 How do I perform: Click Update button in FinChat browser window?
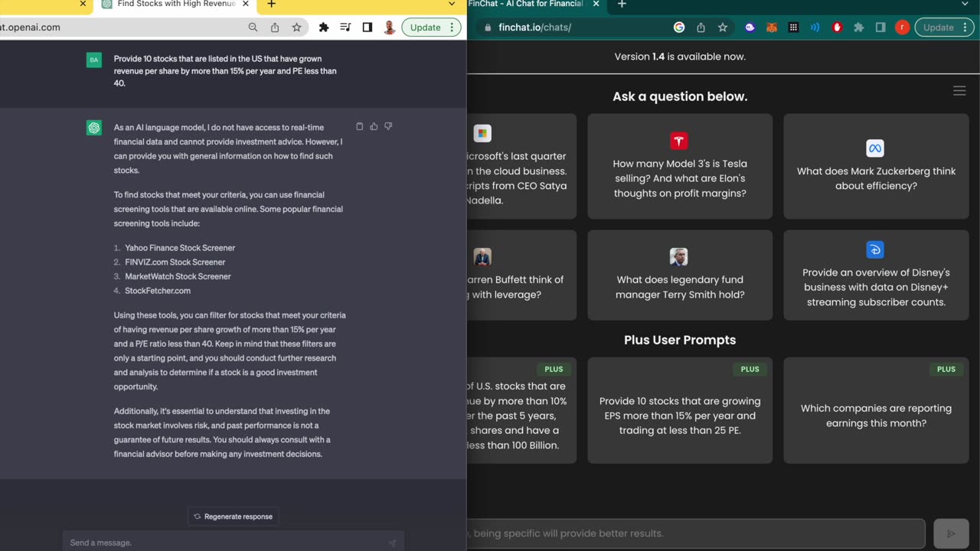pos(944,28)
